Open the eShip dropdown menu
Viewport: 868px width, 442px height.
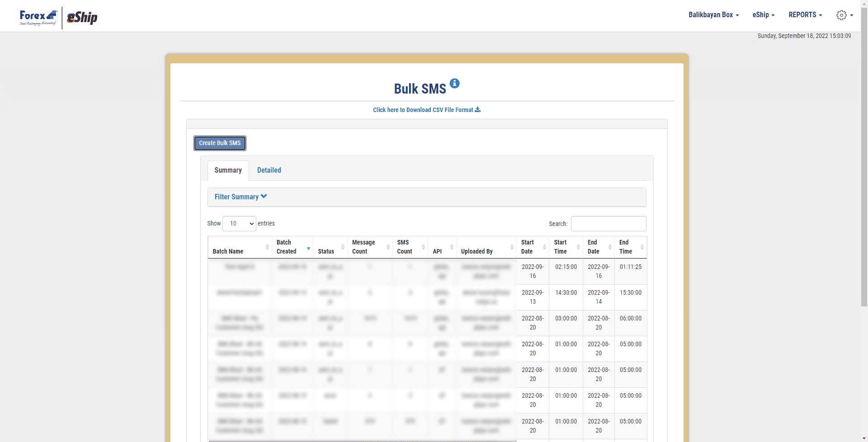pos(764,15)
